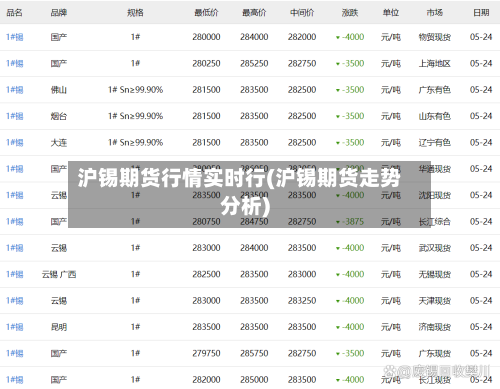
Task: Click the 天津现货 market cell
Action: [x=435, y=301]
